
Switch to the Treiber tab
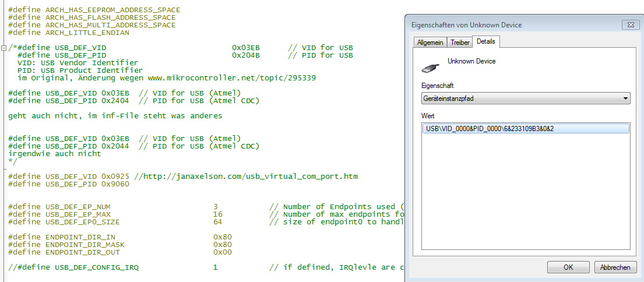(x=460, y=43)
